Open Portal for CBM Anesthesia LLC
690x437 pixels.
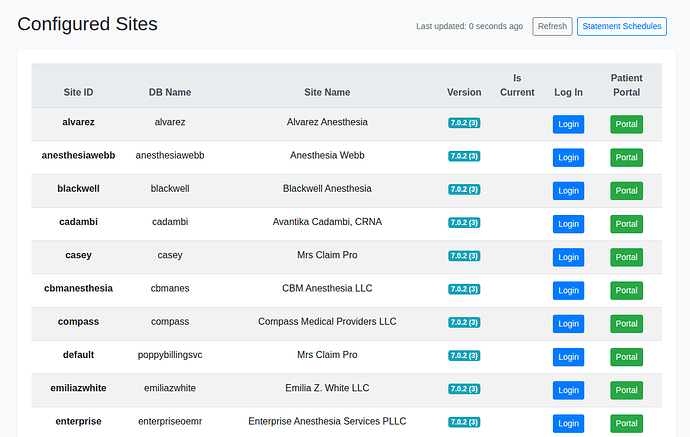click(627, 290)
